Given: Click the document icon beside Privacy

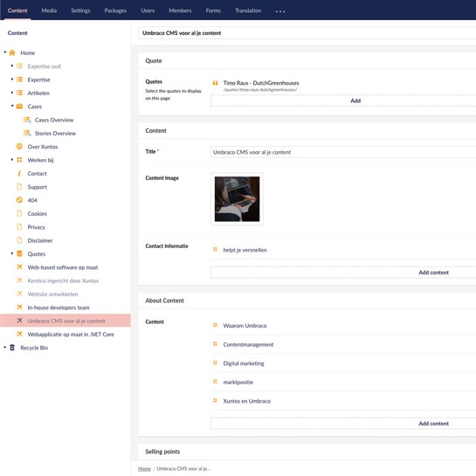Looking at the screenshot, I should [19, 227].
